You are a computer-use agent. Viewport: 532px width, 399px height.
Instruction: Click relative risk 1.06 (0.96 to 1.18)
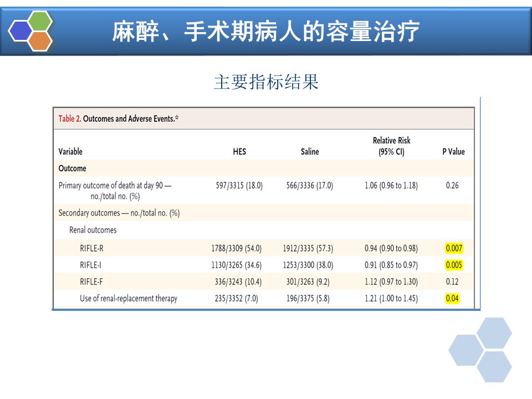(x=391, y=186)
